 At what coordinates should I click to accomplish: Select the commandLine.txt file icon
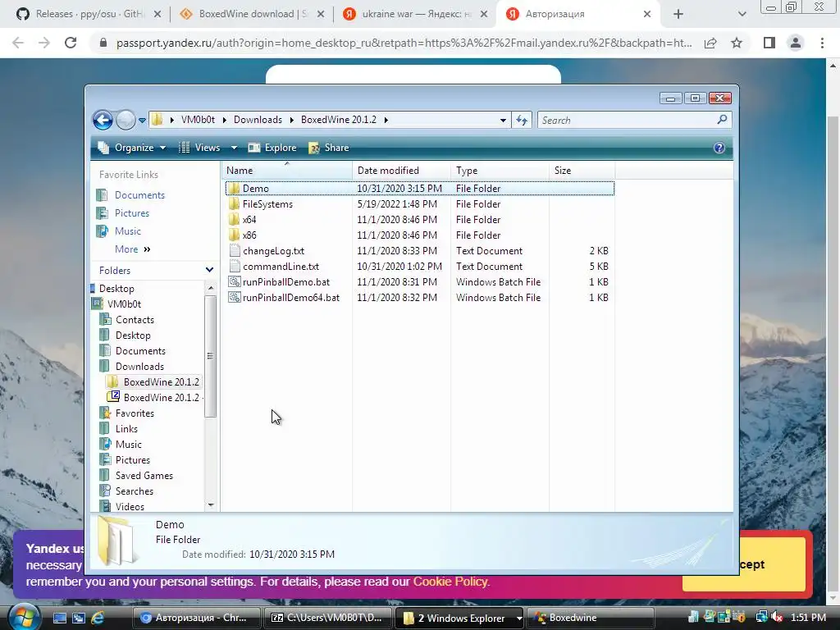pos(234,267)
